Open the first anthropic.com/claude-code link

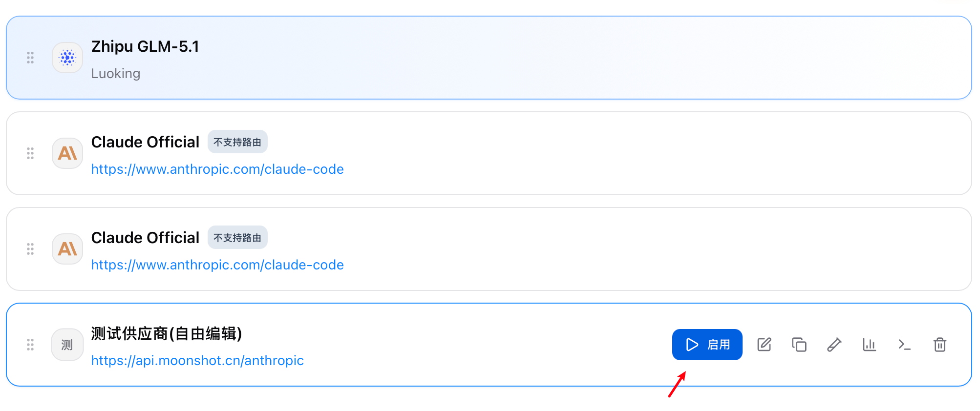217,169
